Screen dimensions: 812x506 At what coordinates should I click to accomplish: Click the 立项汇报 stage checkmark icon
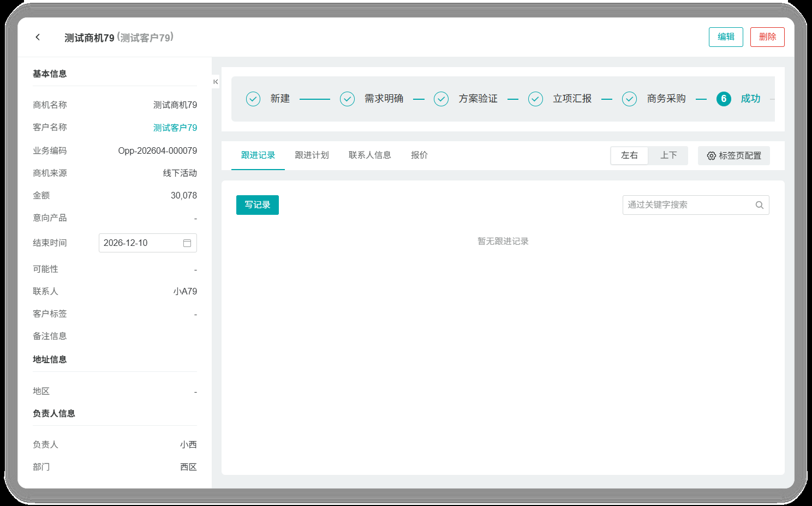pyautogui.click(x=536, y=99)
